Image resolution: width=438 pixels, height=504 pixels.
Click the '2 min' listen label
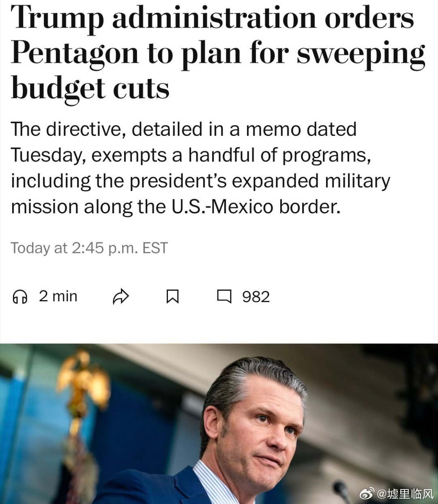(58, 296)
